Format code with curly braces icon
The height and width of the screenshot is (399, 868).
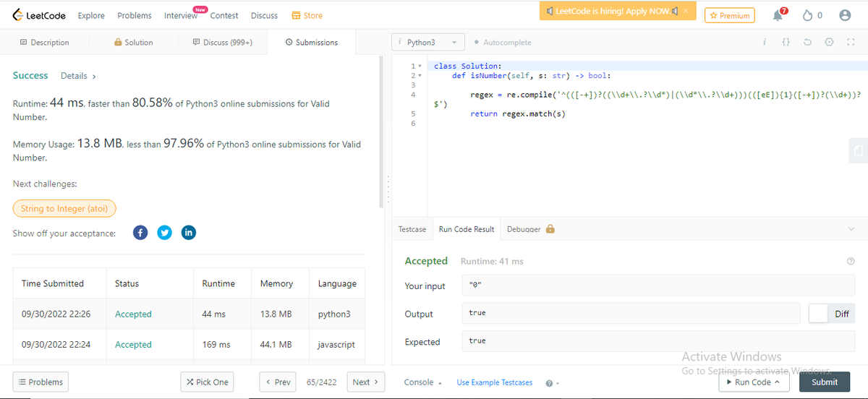786,42
